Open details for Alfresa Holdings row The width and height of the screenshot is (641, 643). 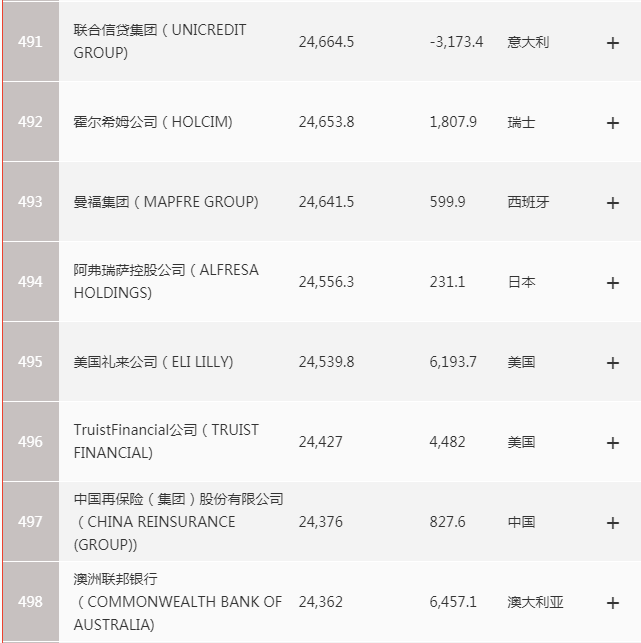(613, 282)
